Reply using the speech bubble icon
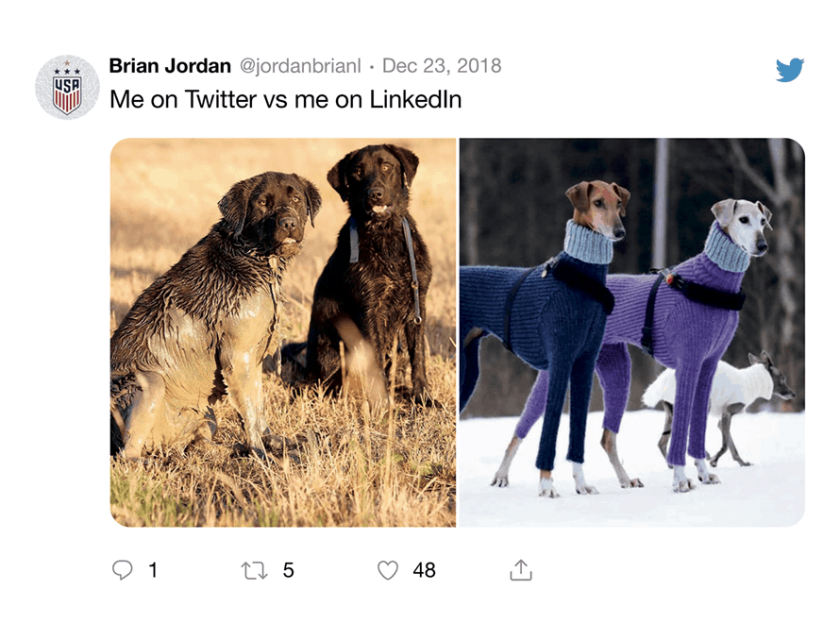 click(x=122, y=570)
